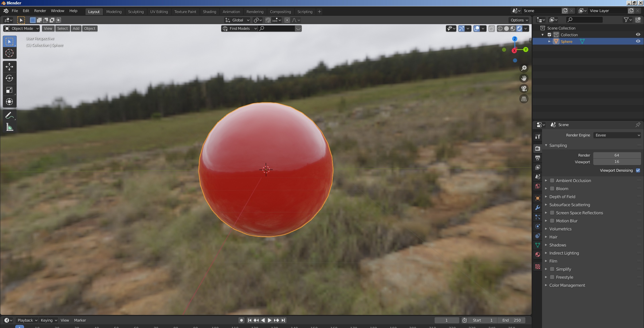Select the Annotate tool
Viewport: 644px width, 328px height.
[9, 115]
